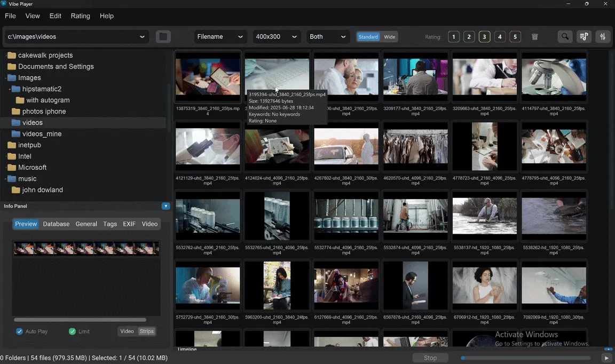Select the Preview tab
The image size is (615, 364).
[x=26, y=224]
